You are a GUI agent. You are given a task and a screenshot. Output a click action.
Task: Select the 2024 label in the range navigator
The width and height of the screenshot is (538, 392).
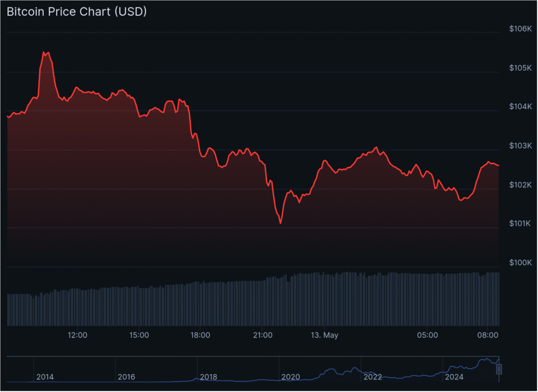click(x=454, y=377)
